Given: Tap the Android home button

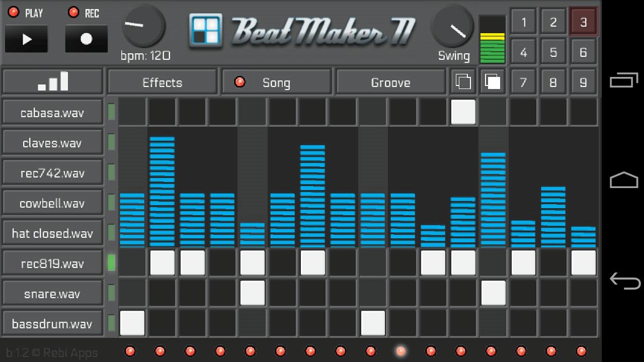Looking at the screenshot, I should [624, 180].
